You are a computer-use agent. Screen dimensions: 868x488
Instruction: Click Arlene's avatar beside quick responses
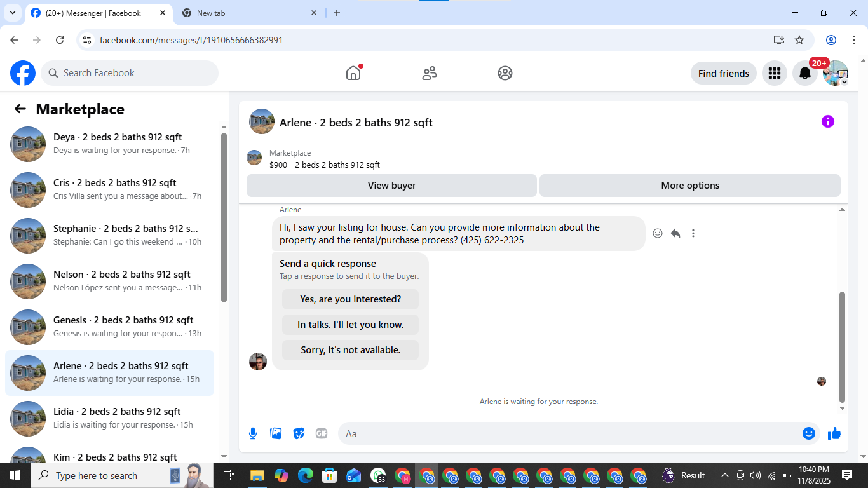258,362
